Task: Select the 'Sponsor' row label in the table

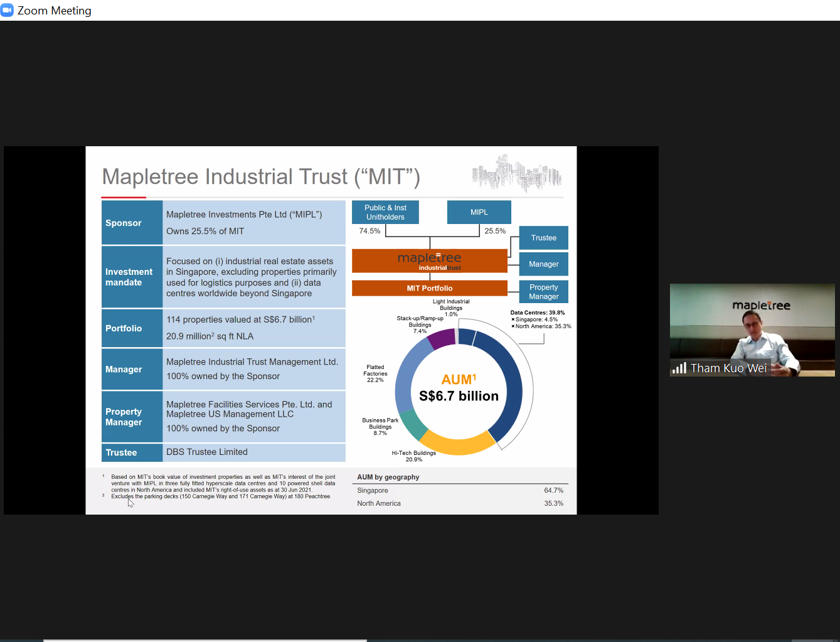Action: pos(132,223)
